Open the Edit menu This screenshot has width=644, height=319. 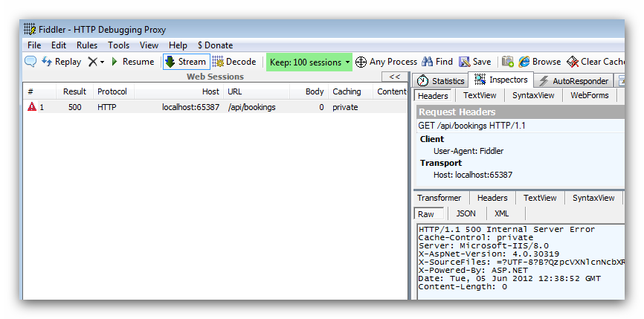tap(59, 45)
